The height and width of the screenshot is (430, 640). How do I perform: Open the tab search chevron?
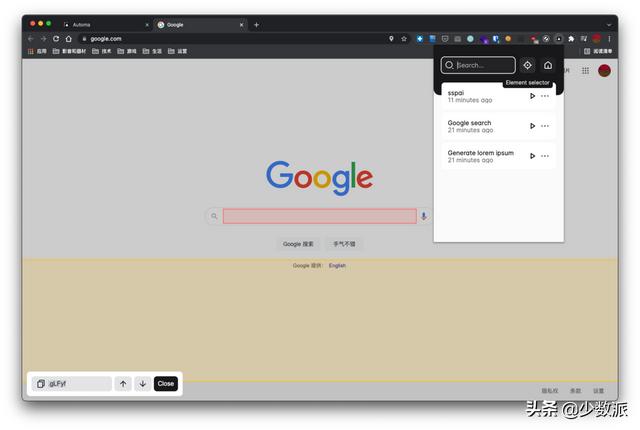coord(609,25)
